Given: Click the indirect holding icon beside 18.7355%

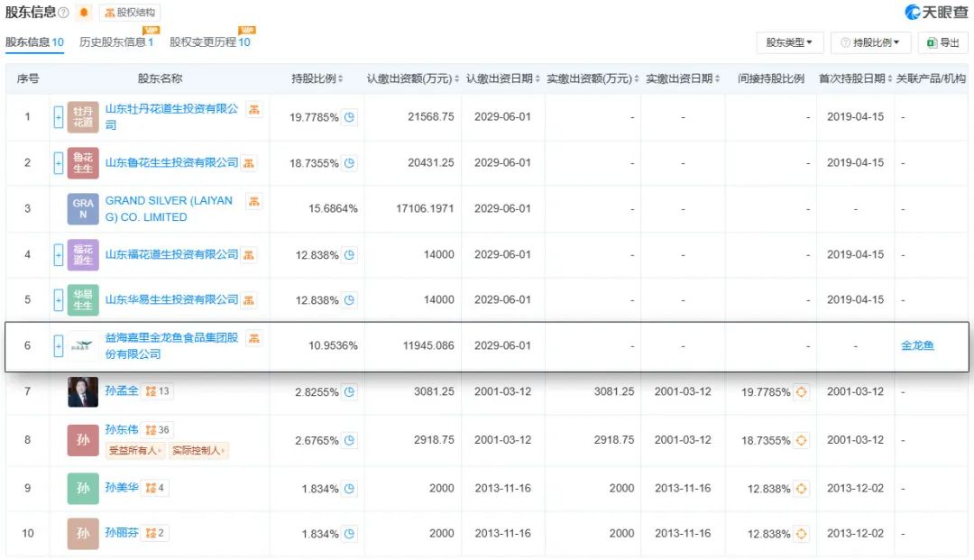Looking at the screenshot, I should pos(802,440).
